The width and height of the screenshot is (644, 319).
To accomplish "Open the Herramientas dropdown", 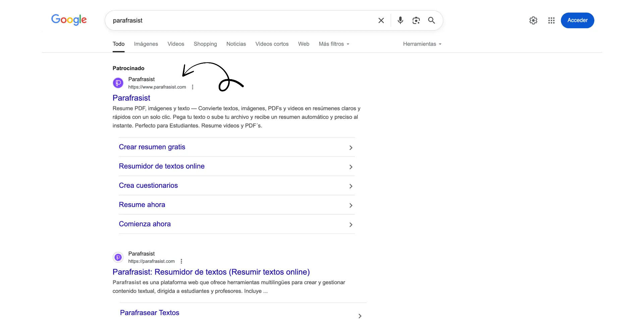I will (422, 44).
